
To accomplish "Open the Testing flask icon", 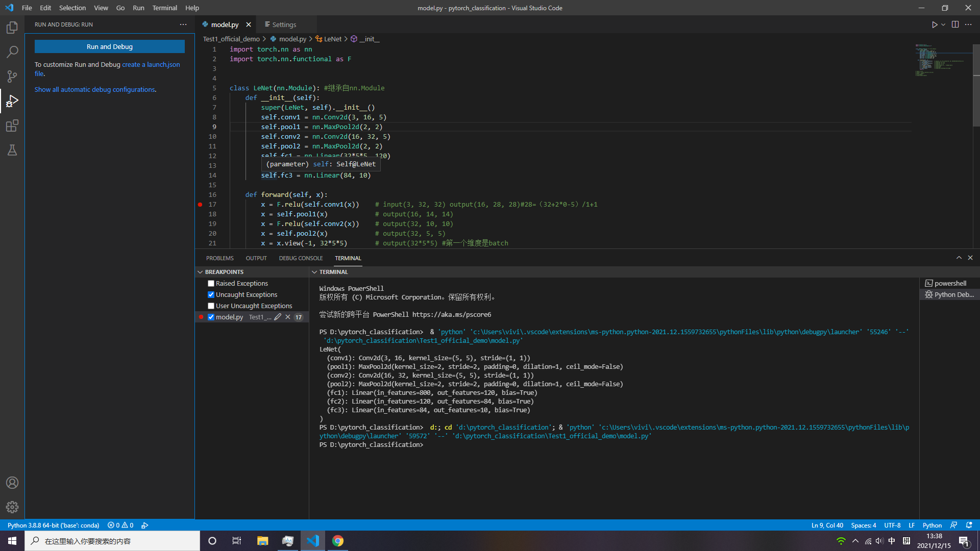I will (12, 150).
